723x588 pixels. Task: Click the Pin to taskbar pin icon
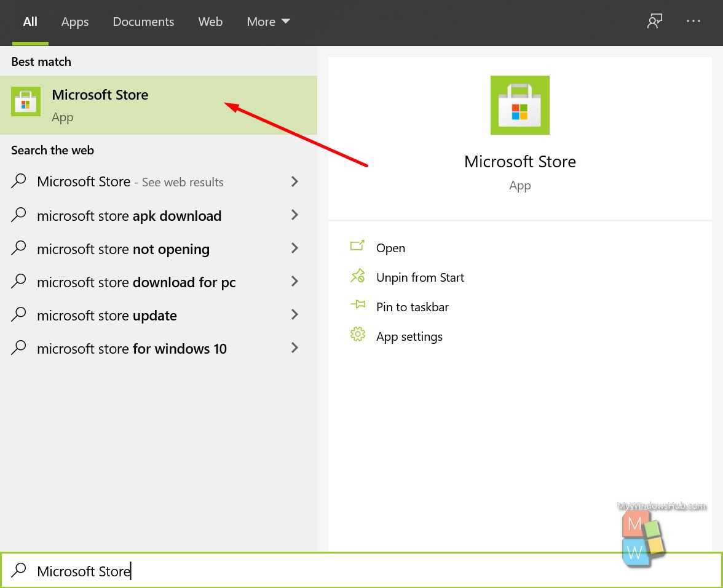pyautogui.click(x=357, y=306)
